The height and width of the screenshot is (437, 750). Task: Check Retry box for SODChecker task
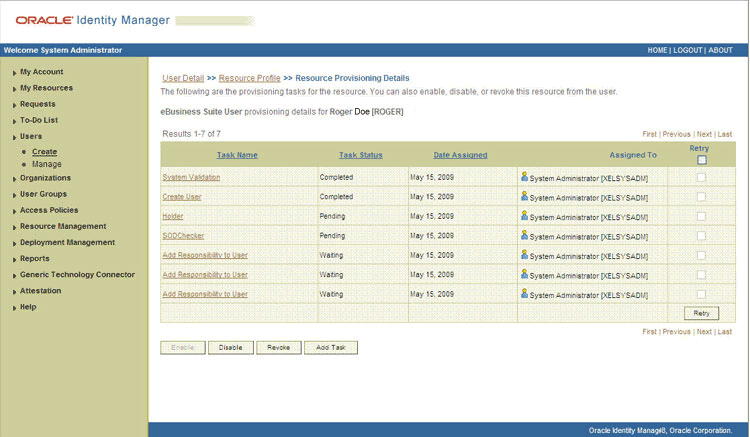click(701, 236)
